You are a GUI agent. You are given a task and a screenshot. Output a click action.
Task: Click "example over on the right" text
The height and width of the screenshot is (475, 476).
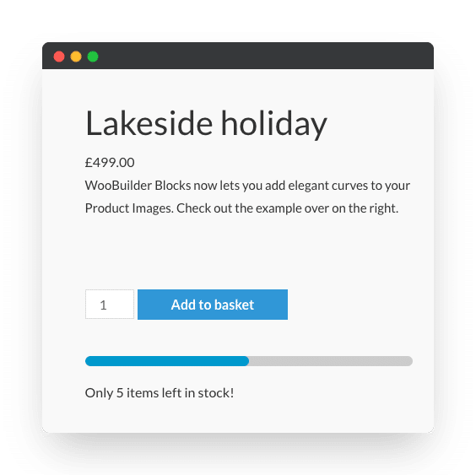(327, 208)
